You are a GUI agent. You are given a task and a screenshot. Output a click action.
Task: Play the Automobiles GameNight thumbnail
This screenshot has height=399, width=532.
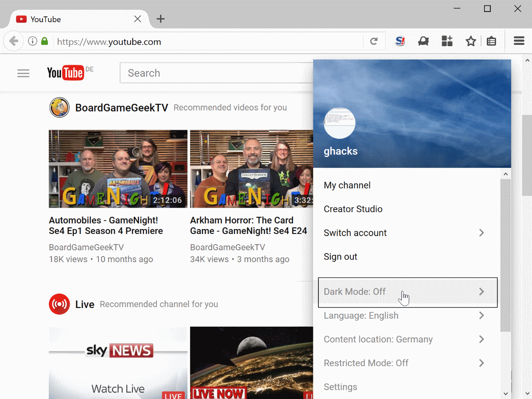point(118,169)
